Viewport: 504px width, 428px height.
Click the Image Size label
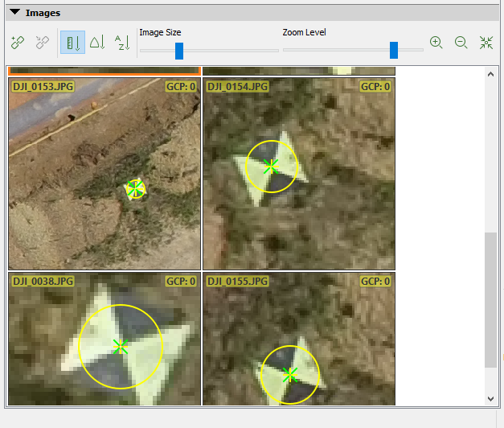click(x=160, y=32)
